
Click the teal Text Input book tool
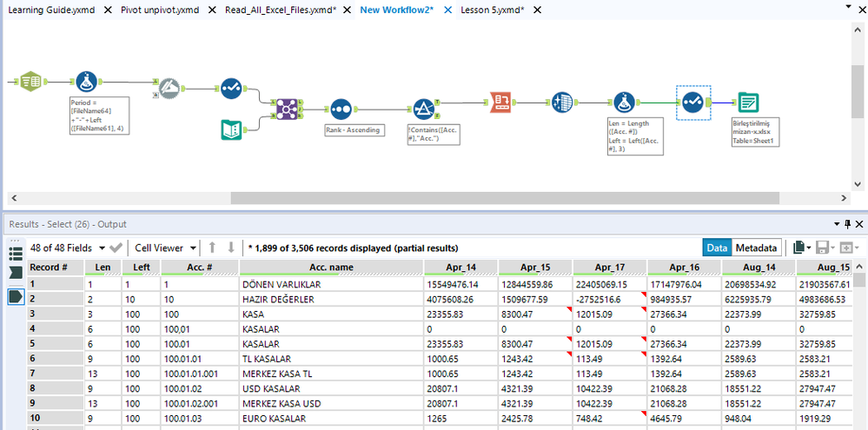(232, 129)
